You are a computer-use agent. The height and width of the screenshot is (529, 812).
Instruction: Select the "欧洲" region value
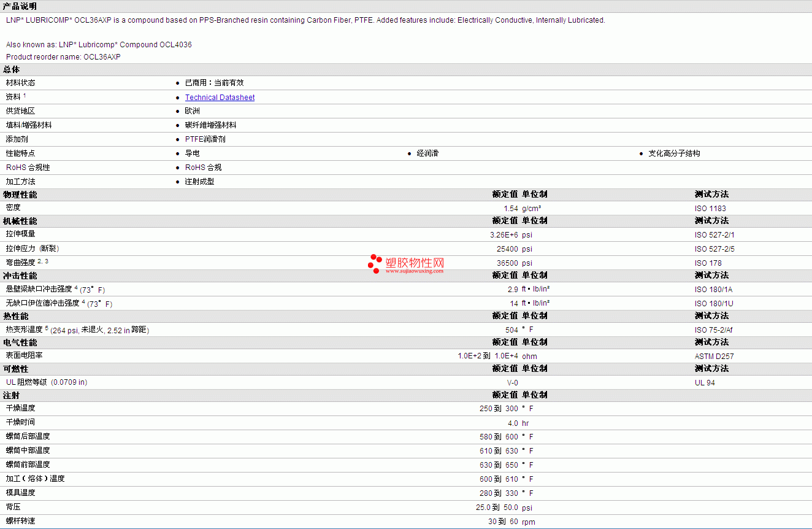(x=192, y=111)
